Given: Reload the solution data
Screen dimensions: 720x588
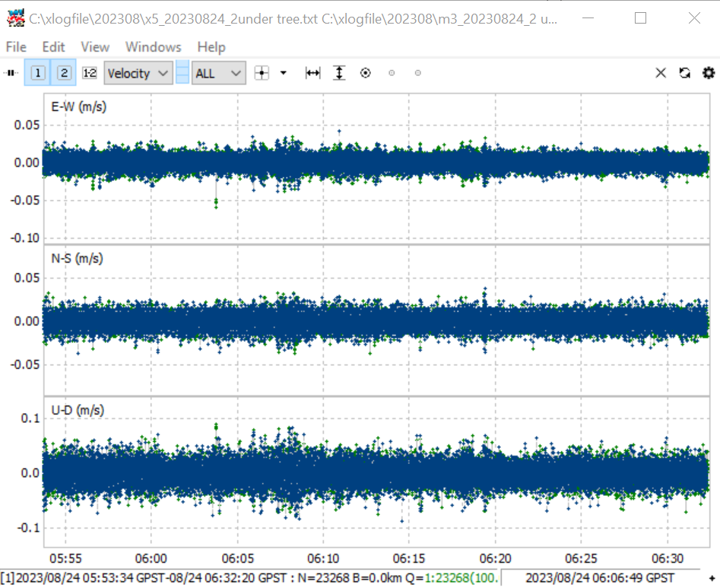Looking at the screenshot, I should tap(684, 73).
